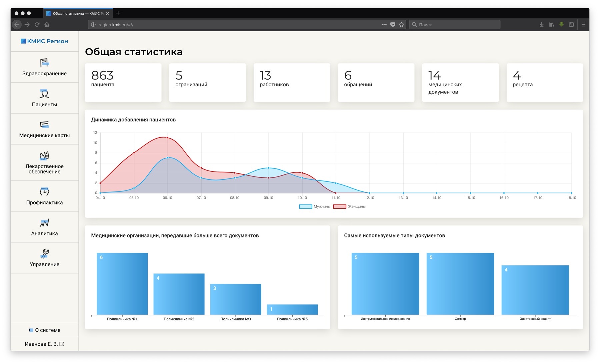Open the Лекарственное обеспечение sidebar icon

tap(44, 156)
